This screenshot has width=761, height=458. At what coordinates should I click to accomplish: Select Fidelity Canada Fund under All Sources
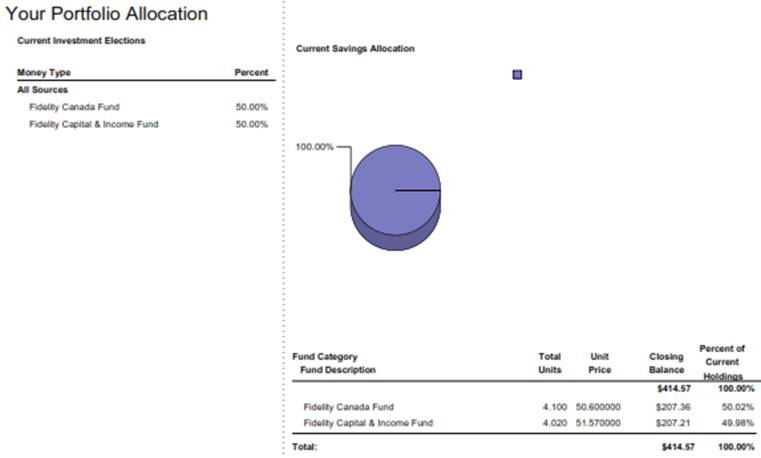coord(74,107)
